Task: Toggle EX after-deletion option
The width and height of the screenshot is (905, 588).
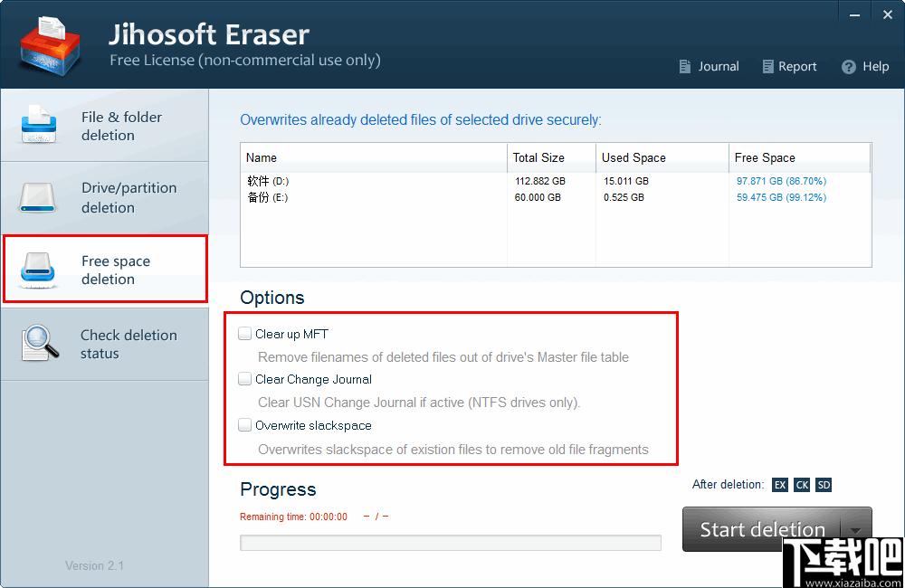Action: click(x=780, y=485)
